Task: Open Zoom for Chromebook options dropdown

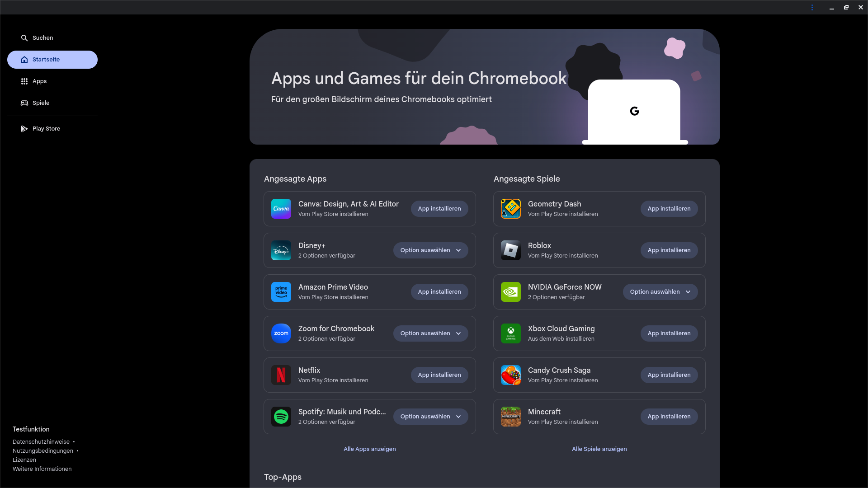Action: [430, 333]
